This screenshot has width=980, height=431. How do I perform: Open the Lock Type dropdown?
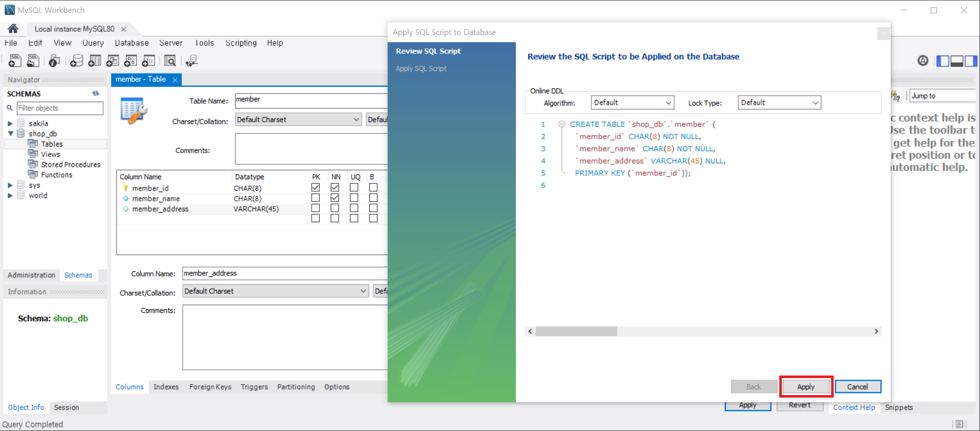(779, 103)
